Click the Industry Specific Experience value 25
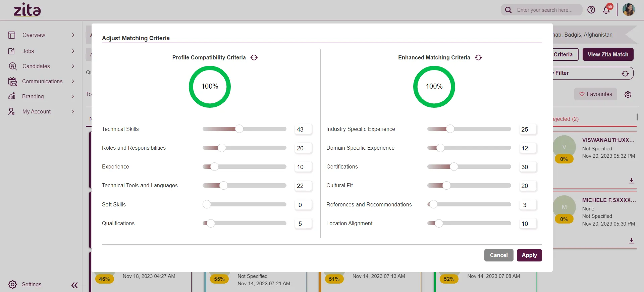The image size is (644, 292). (x=528, y=129)
